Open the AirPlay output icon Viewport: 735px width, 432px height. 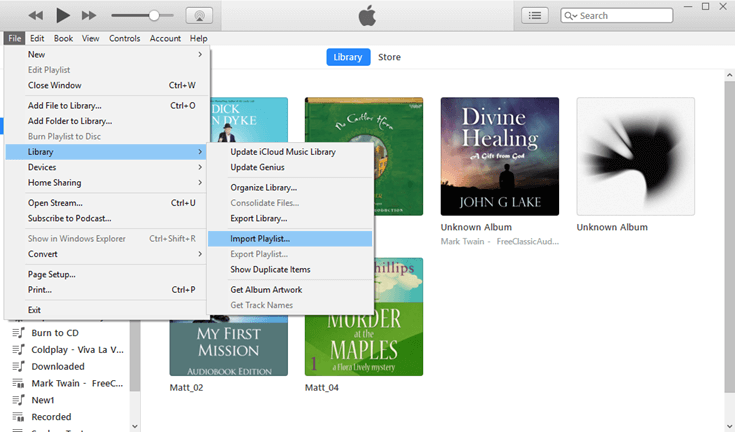pyautogui.click(x=199, y=16)
